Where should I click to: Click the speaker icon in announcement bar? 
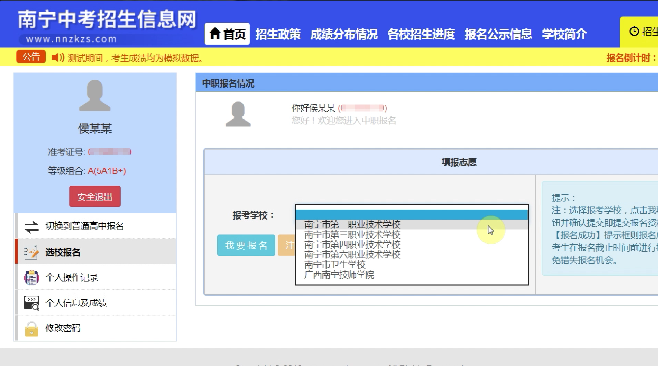[57, 57]
